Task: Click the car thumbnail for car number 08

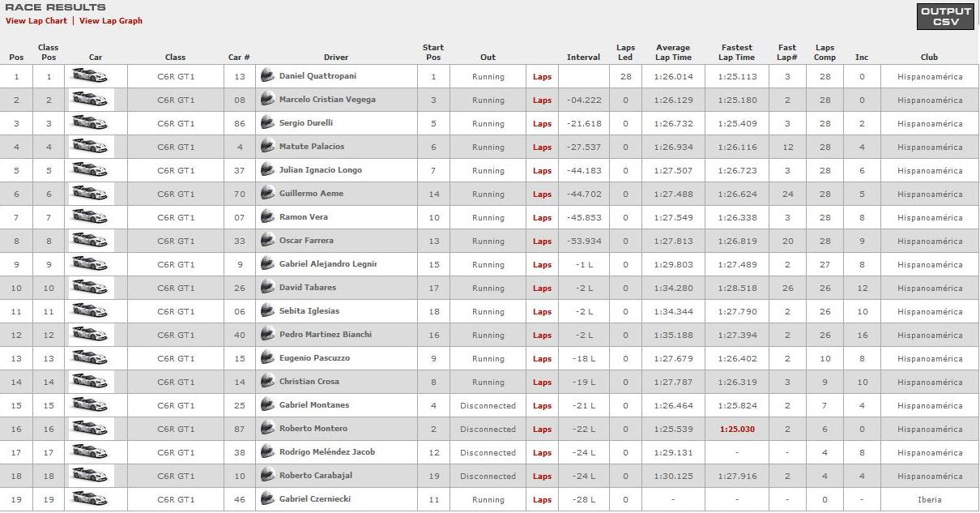Action: coord(90,100)
